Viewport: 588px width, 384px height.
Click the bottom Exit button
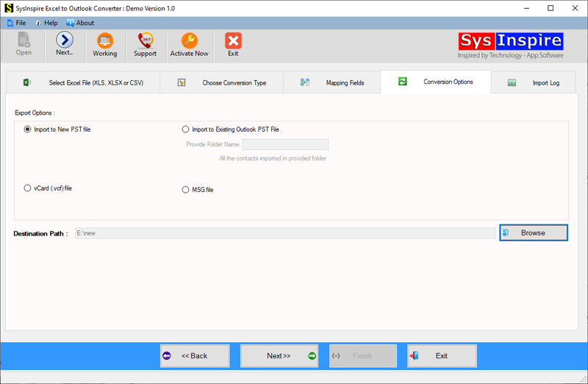[442, 356]
